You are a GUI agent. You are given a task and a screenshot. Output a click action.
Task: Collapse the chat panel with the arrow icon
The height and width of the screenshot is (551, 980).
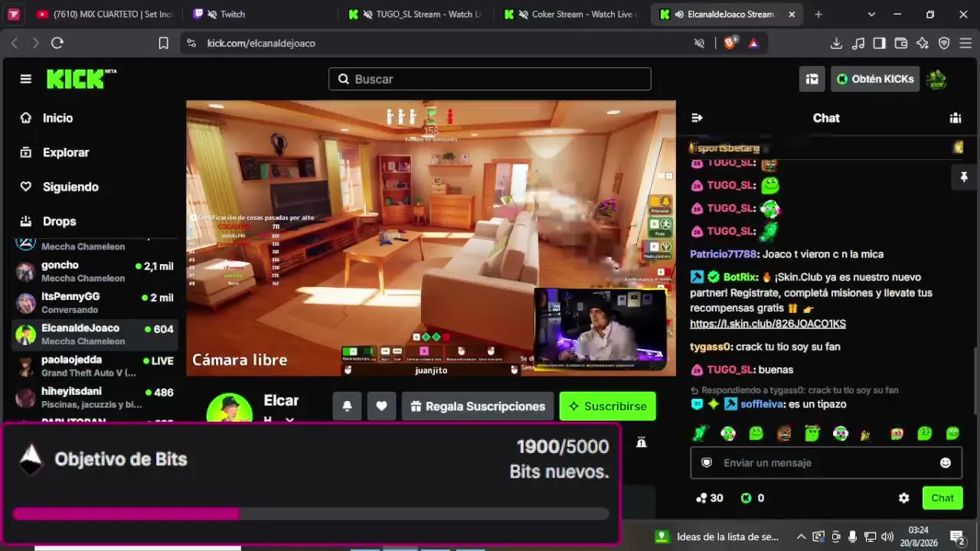pyautogui.click(x=697, y=118)
